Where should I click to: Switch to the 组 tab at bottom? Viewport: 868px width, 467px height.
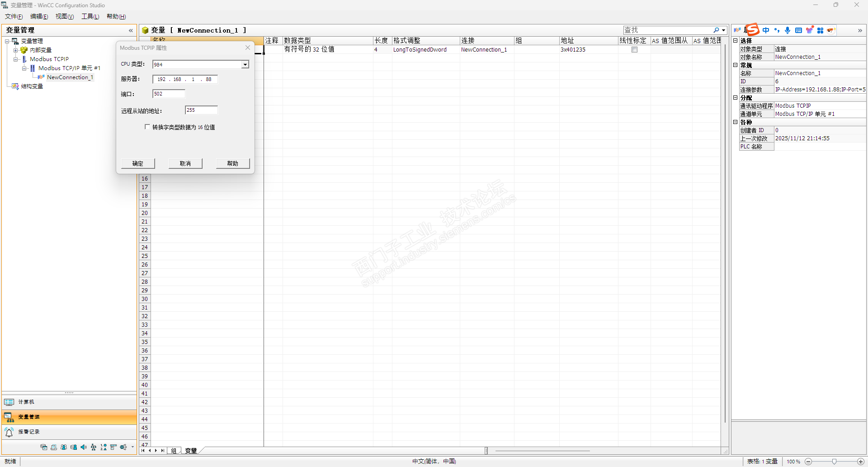174,451
